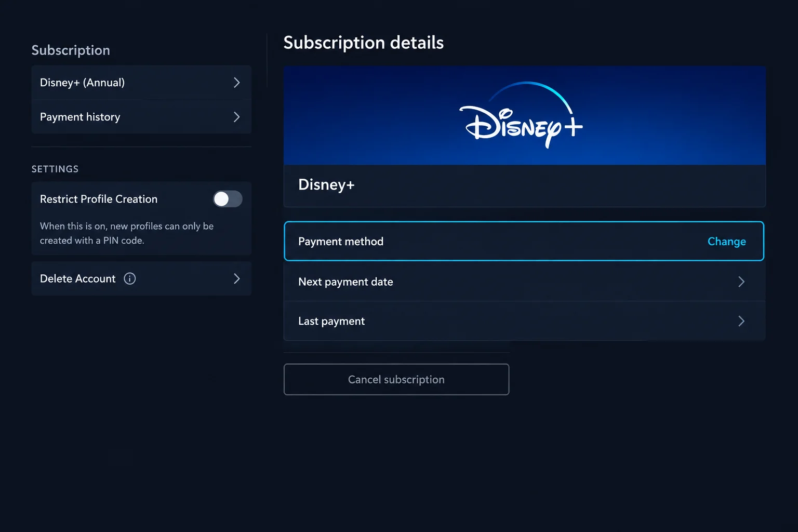Click the Disney+ logo banner
The image size is (798, 532).
[x=525, y=115]
